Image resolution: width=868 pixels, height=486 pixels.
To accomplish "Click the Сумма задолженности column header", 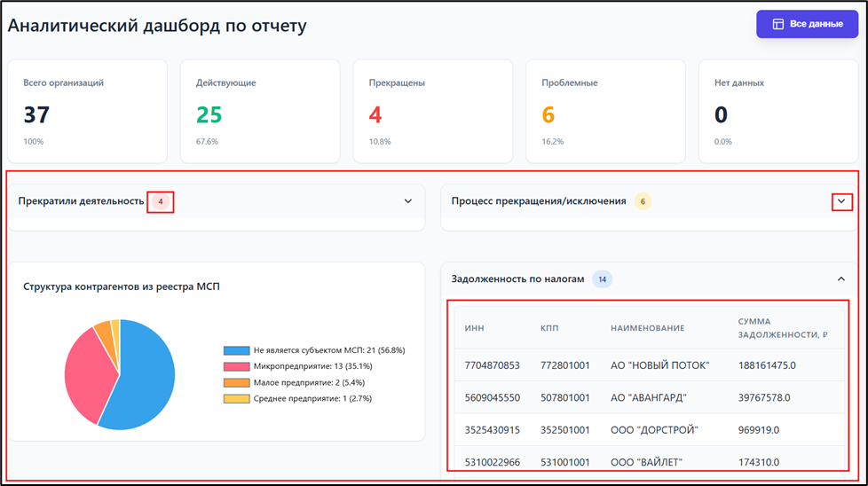I will [x=782, y=328].
